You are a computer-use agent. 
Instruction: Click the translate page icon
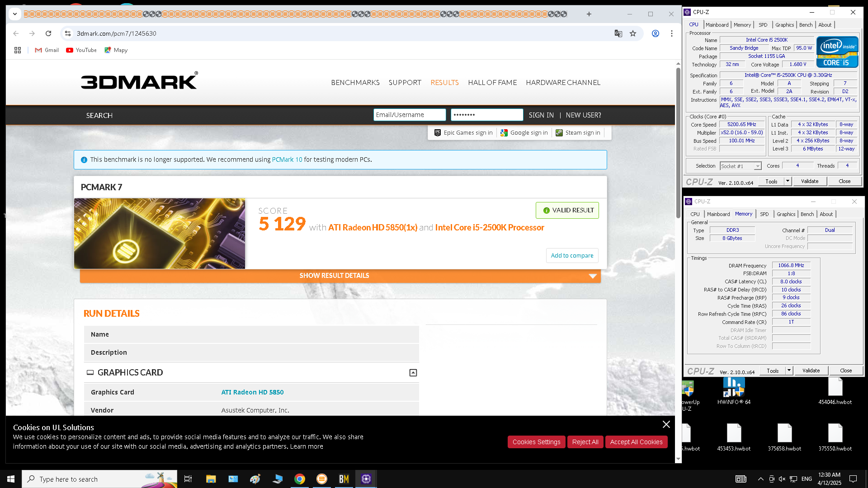click(x=618, y=33)
